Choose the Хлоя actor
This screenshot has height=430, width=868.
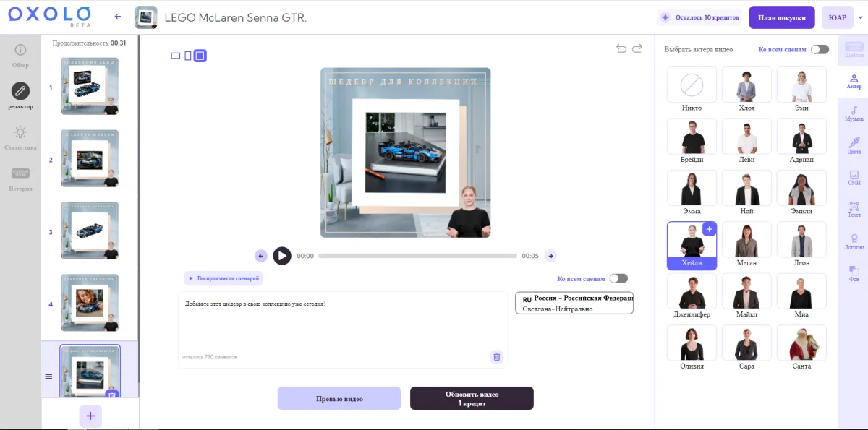pos(746,90)
